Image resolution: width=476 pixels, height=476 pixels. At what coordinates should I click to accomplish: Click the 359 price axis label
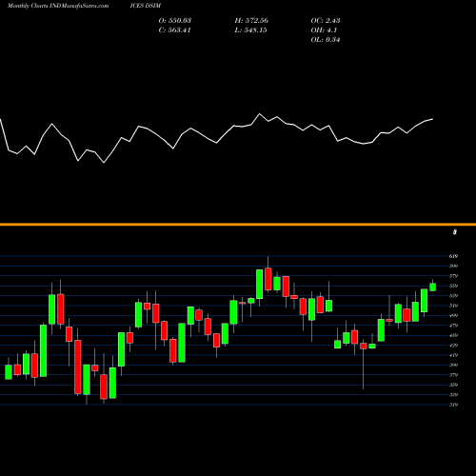point(453,385)
